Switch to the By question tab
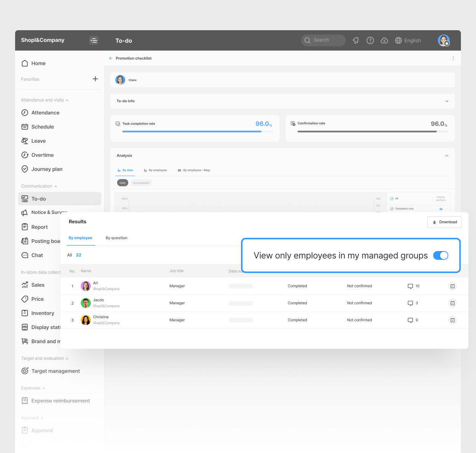476x453 pixels. 116,238
